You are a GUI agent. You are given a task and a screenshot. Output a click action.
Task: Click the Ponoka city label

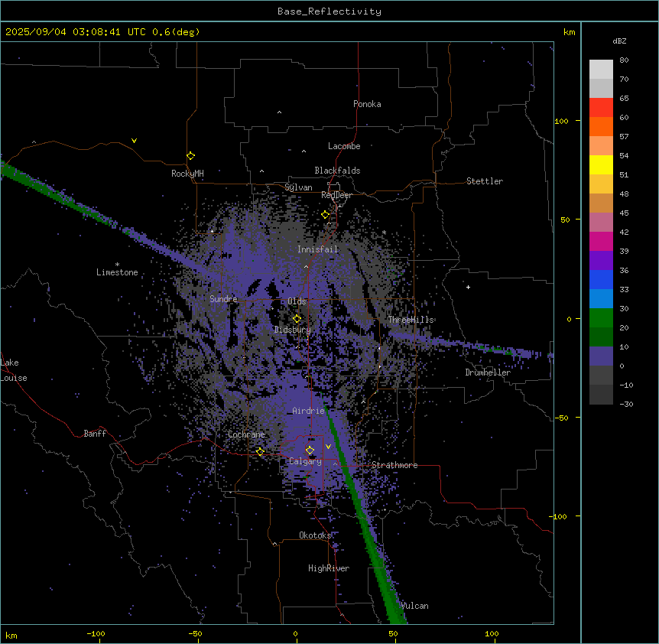pos(367,104)
